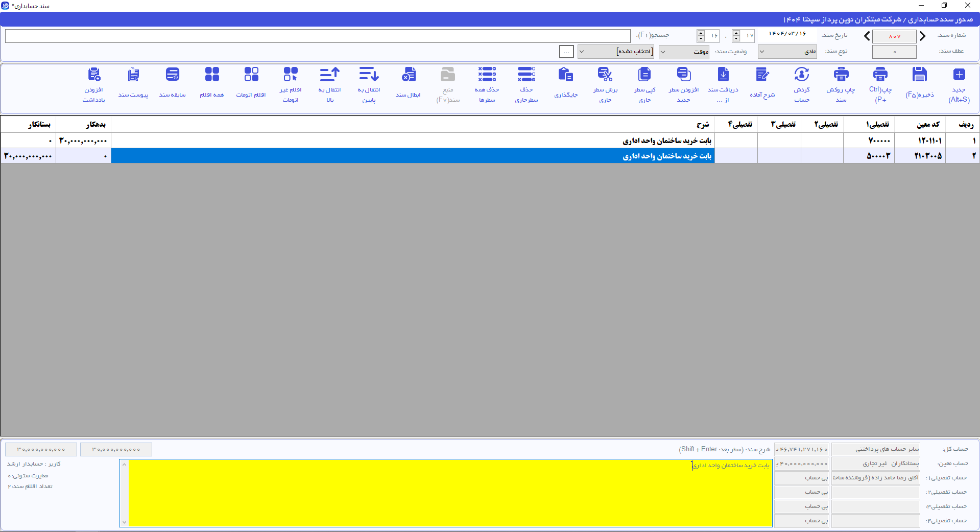Go to next document with right arrow
This screenshot has width=980, height=532.
[x=922, y=36]
